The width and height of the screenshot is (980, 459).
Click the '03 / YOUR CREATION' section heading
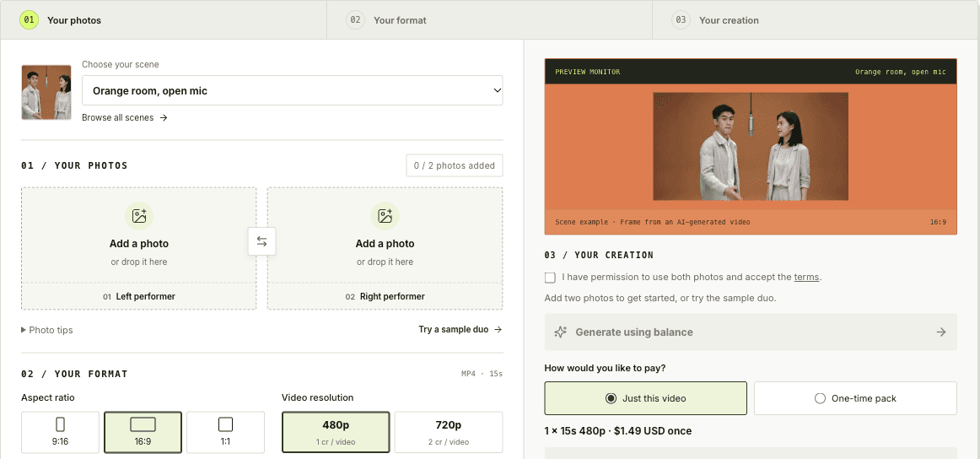coord(599,255)
